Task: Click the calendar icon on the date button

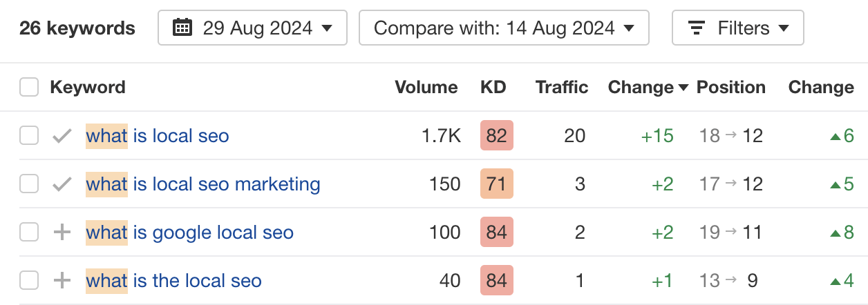Action: (x=182, y=28)
